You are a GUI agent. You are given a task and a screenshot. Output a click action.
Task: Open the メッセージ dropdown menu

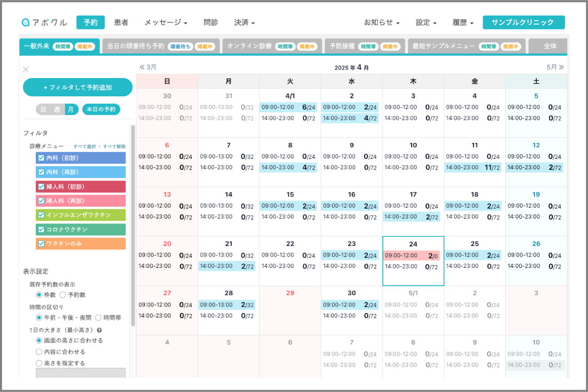point(166,23)
